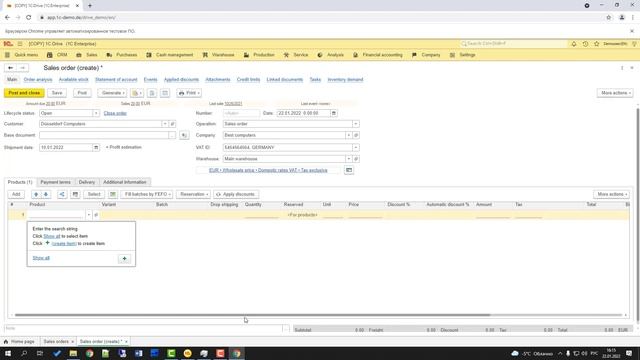This screenshot has width=640, height=360.
Task: Click the Select button in Products toolbar
Action: tap(94, 194)
